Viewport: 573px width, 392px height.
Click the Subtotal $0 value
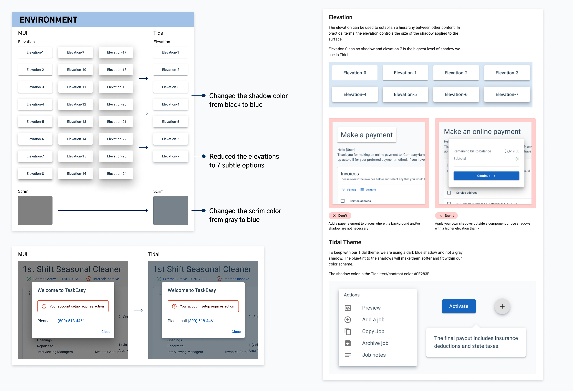(517, 159)
